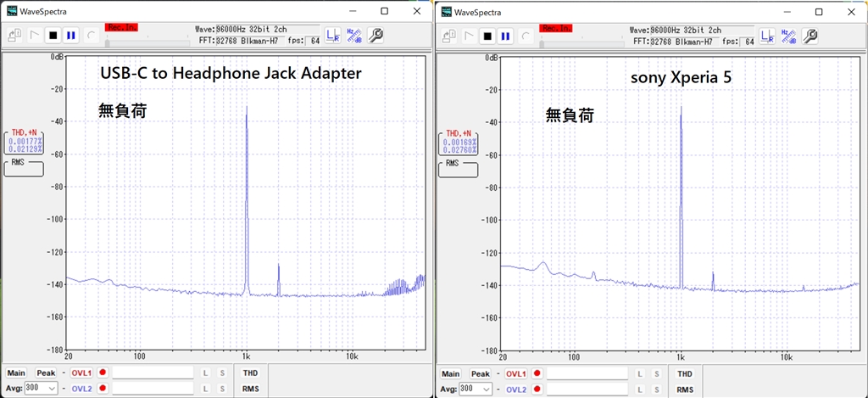Toggle Main button in right window
Screen dimensions: 868x398
coord(451,373)
